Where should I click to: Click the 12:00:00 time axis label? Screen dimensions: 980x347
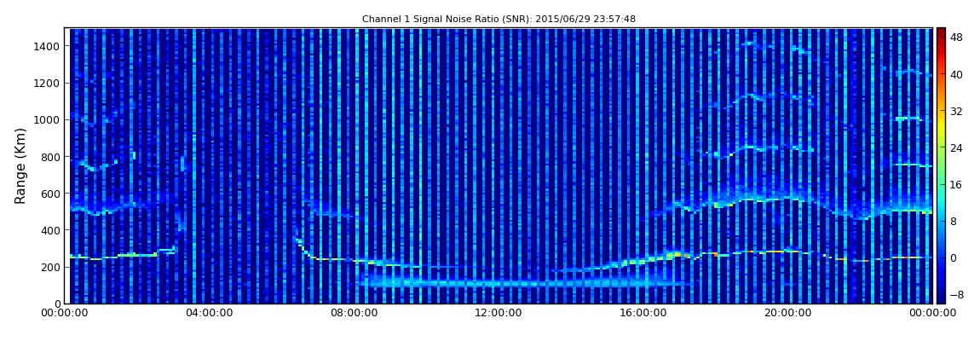(x=499, y=313)
